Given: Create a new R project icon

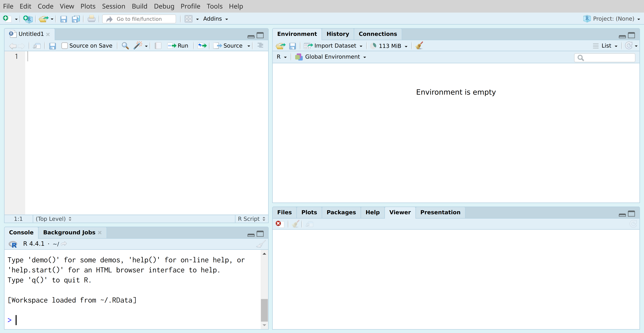Looking at the screenshot, I should 28,19.
